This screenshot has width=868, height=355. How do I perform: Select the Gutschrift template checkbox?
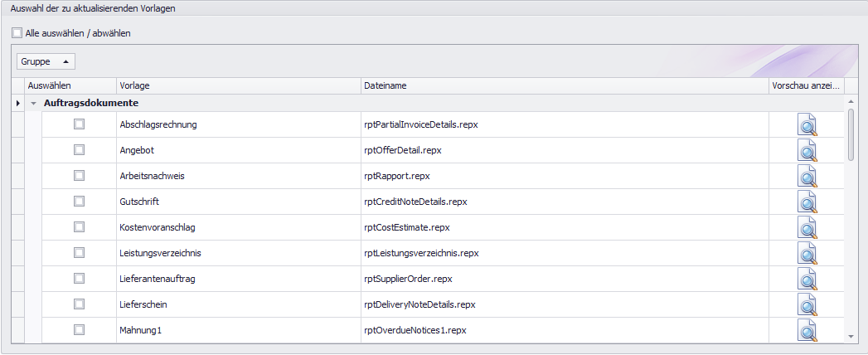80,202
